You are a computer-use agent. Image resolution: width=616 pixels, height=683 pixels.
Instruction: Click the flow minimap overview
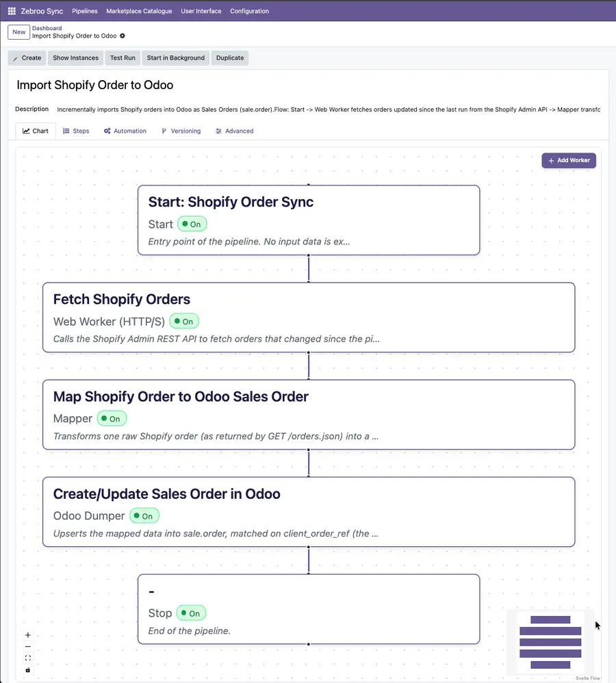pos(550,642)
